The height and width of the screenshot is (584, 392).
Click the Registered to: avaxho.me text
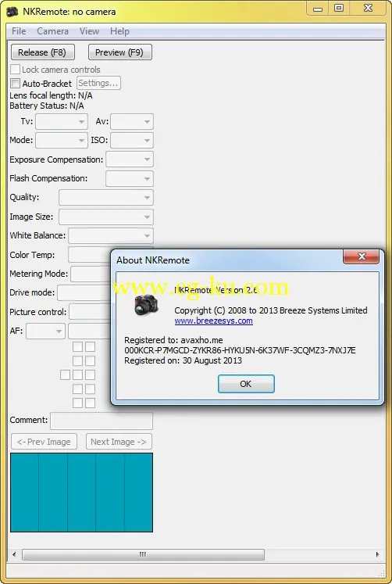click(173, 340)
